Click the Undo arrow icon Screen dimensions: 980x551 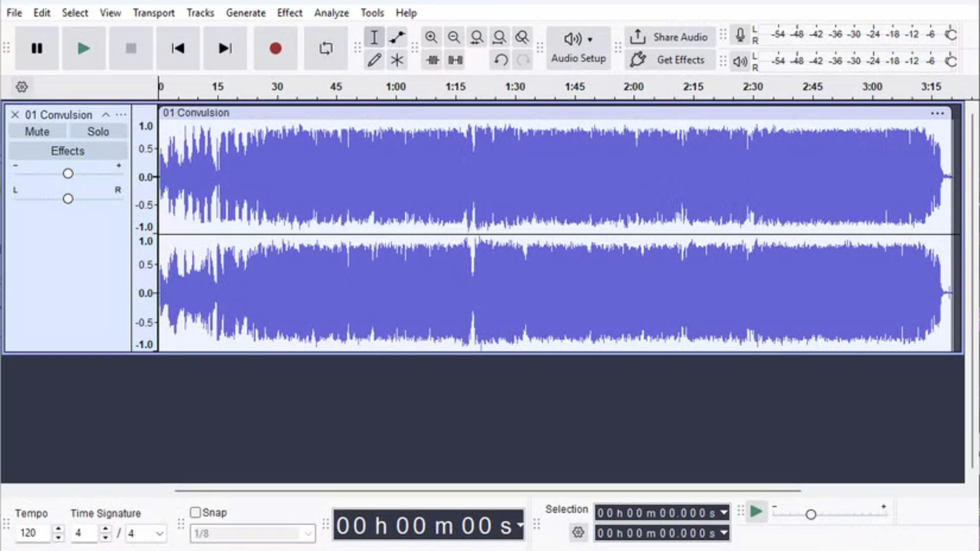(501, 60)
